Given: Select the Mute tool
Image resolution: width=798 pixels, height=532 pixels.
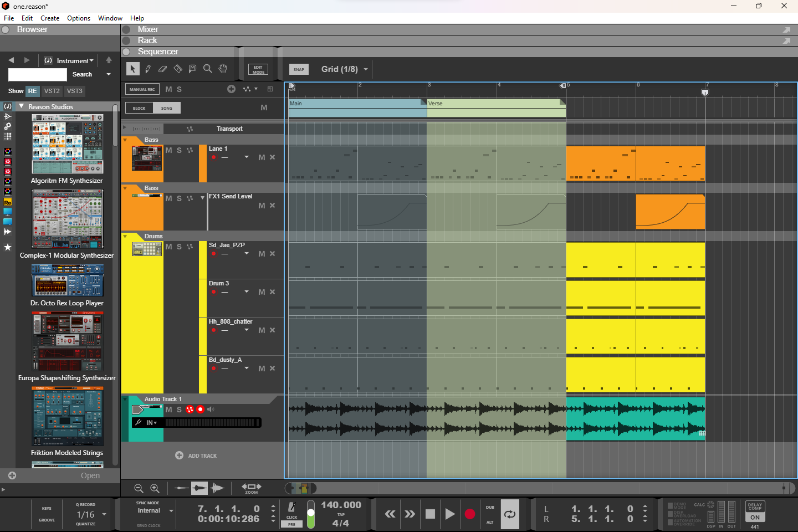Looking at the screenshot, I should 192,69.
